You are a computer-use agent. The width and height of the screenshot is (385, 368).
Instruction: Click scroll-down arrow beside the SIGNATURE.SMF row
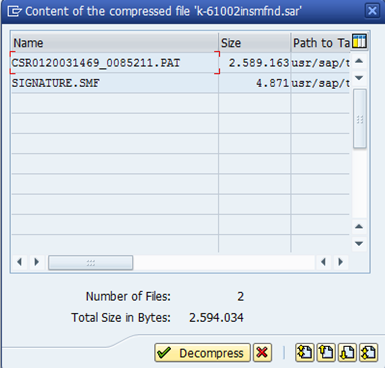point(359,78)
